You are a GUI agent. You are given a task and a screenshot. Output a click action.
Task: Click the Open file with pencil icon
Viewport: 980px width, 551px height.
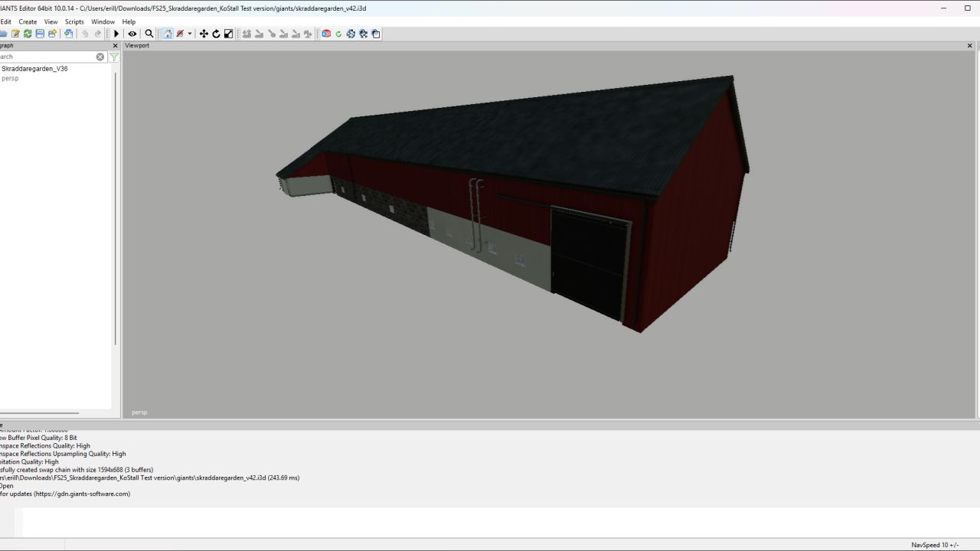[15, 34]
